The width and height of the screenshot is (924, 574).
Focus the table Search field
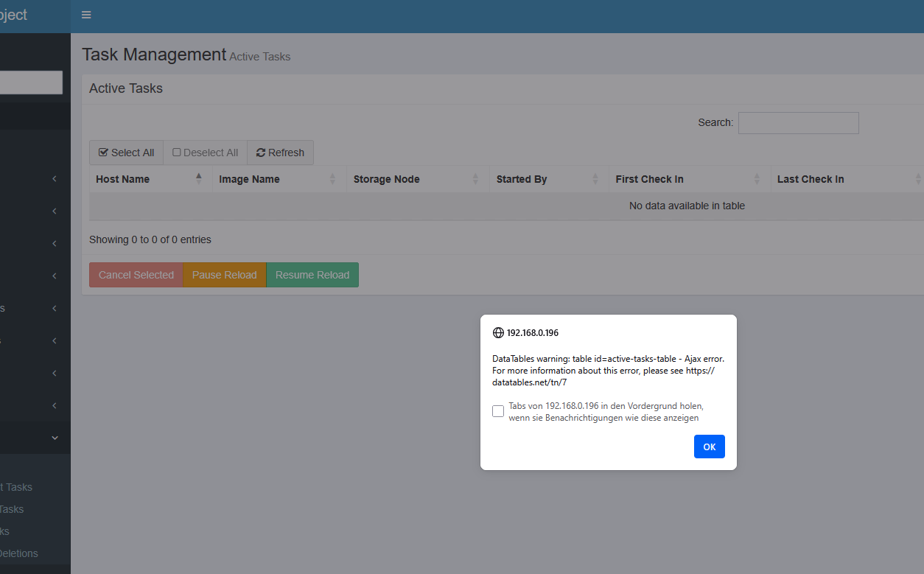click(x=799, y=123)
